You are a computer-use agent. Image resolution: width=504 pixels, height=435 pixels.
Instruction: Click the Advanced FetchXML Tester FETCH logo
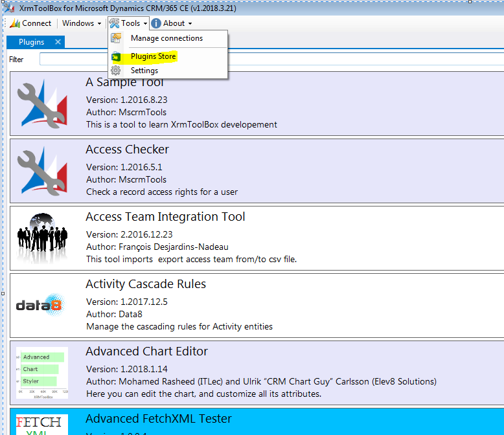42,425
